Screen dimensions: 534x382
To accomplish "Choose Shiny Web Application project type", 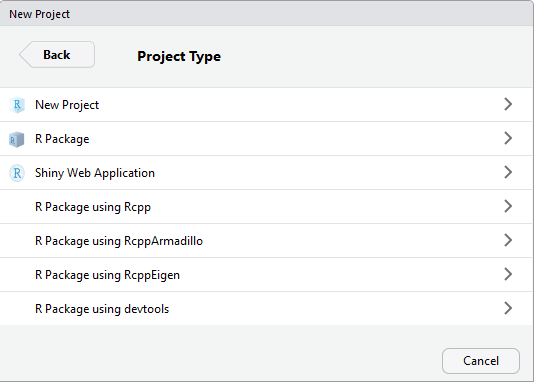I will (266, 173).
